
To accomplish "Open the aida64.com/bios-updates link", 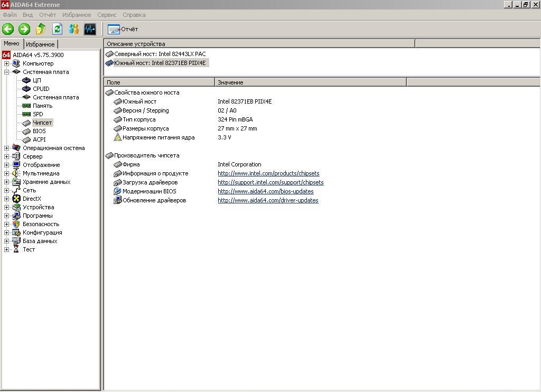I will [x=266, y=192].
